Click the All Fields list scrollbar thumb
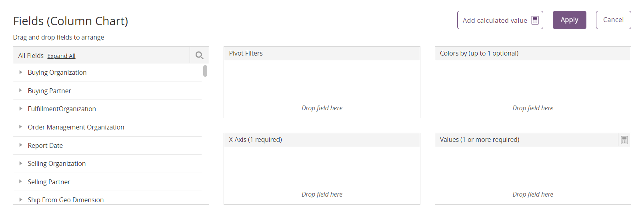644x217 pixels. click(x=205, y=71)
